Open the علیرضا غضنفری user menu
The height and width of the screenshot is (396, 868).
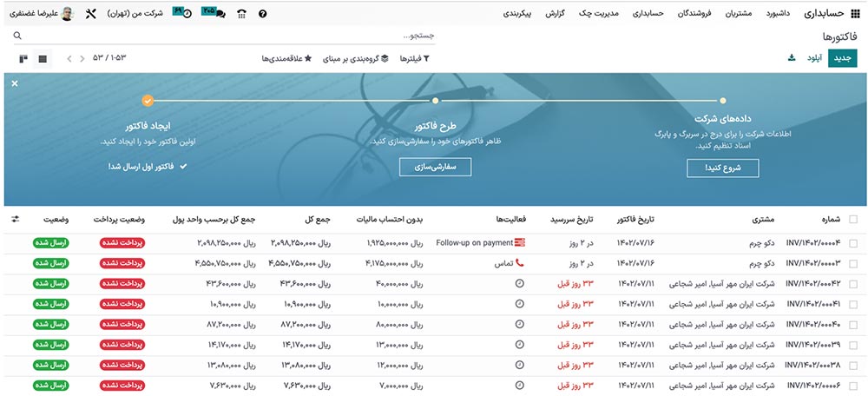[42, 14]
